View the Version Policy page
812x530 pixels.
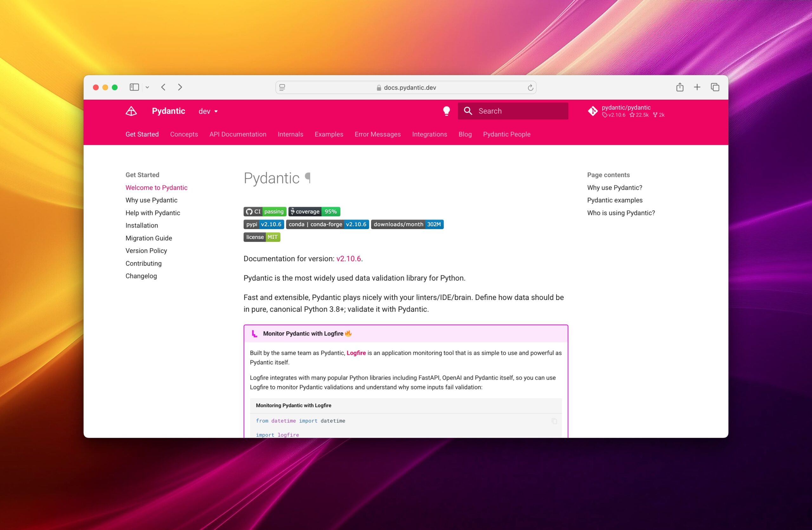pos(146,250)
